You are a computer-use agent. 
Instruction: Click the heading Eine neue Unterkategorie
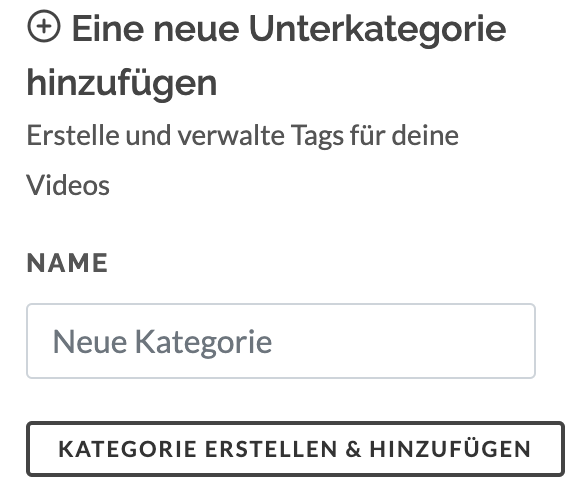[x=289, y=29]
